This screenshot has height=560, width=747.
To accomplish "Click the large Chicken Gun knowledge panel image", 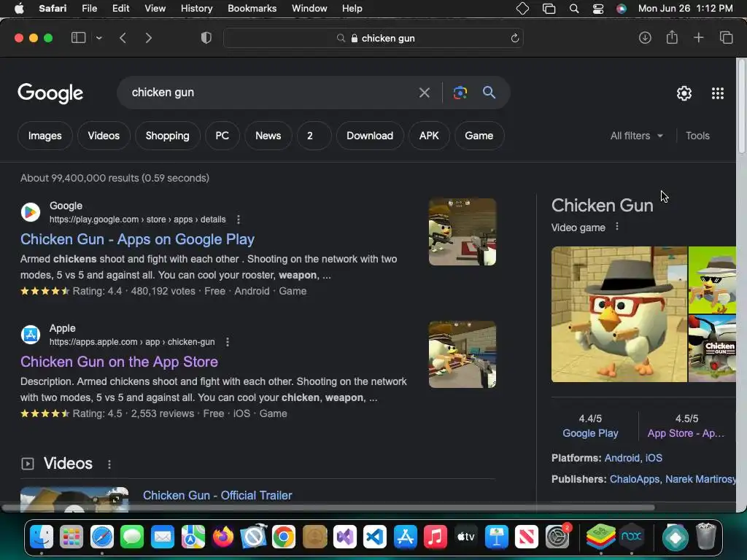I will point(619,314).
